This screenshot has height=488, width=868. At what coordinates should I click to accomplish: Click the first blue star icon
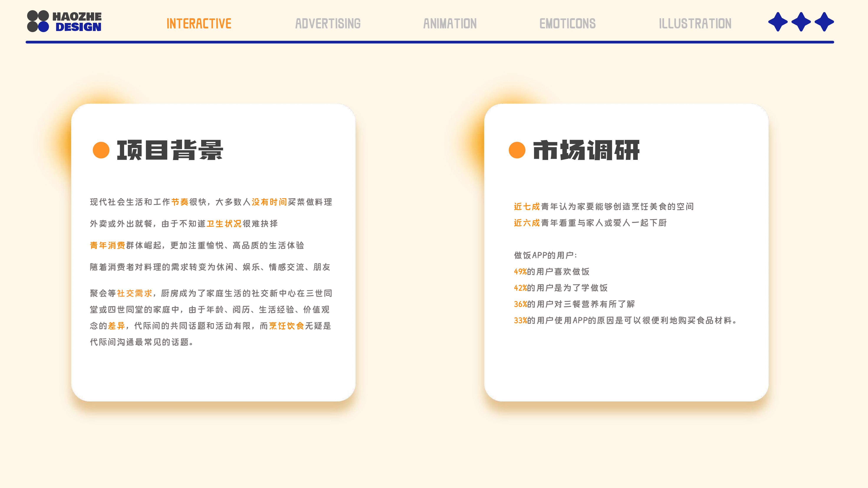[x=778, y=22]
